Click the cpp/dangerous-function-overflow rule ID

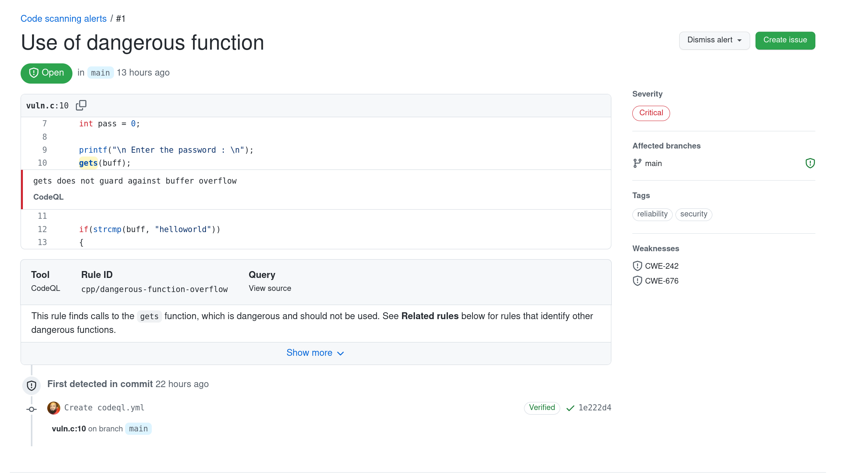point(154,289)
